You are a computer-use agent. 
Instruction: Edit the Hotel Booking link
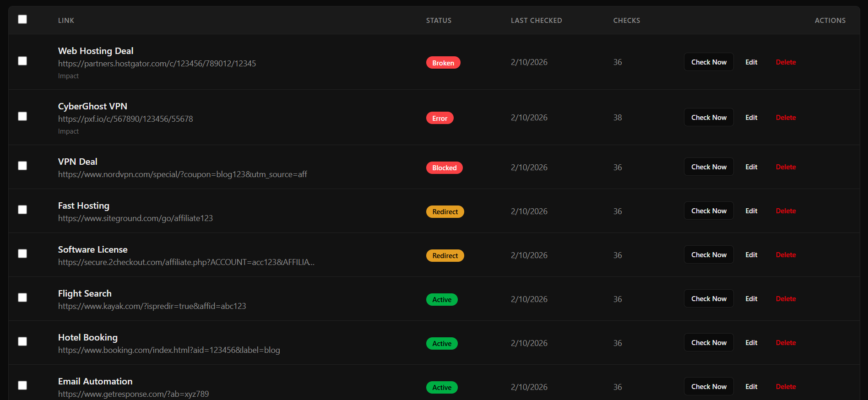[751, 343]
